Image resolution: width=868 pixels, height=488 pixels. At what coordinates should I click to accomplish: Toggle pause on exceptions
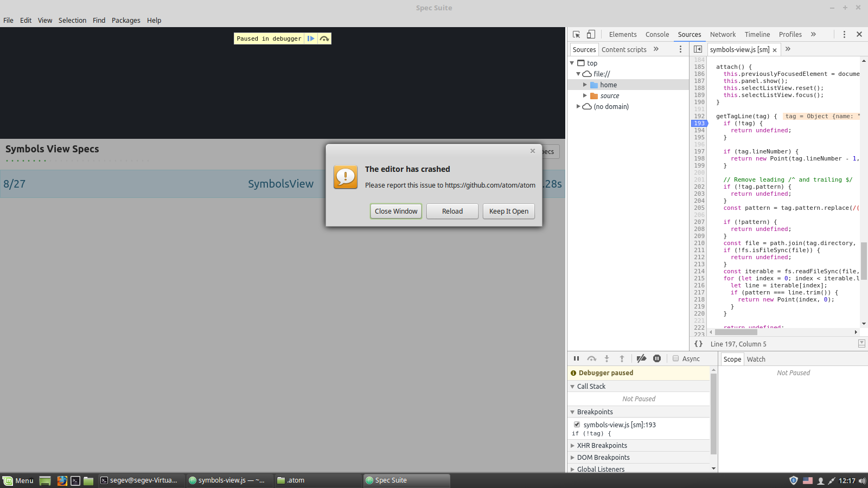pyautogui.click(x=657, y=358)
